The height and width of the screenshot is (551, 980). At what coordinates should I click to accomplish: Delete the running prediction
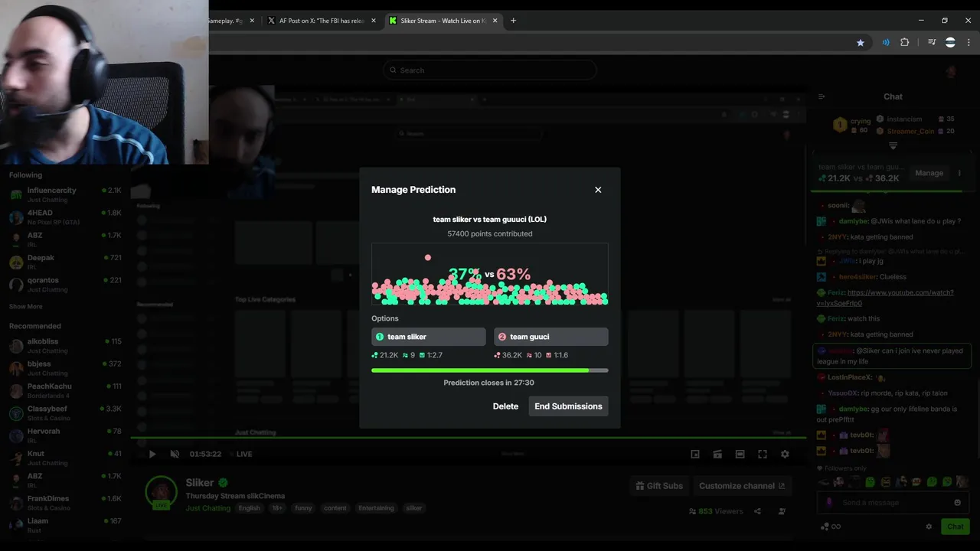505,406
